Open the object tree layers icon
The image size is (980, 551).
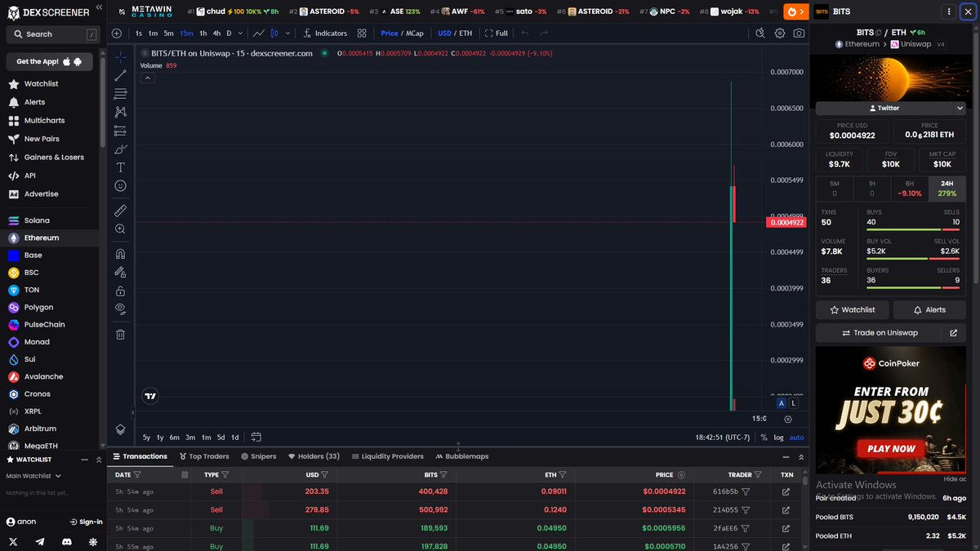click(x=120, y=429)
